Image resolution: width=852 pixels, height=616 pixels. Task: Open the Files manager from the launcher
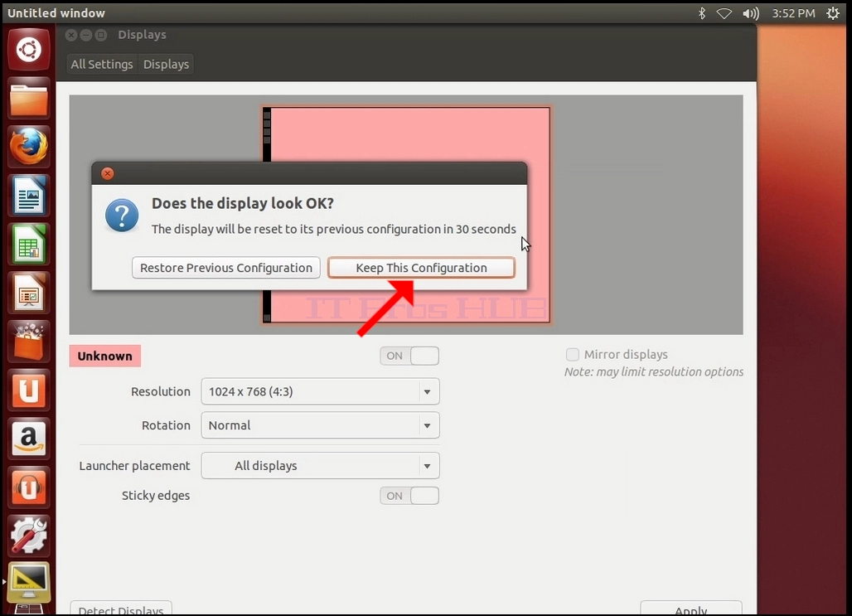(29, 99)
